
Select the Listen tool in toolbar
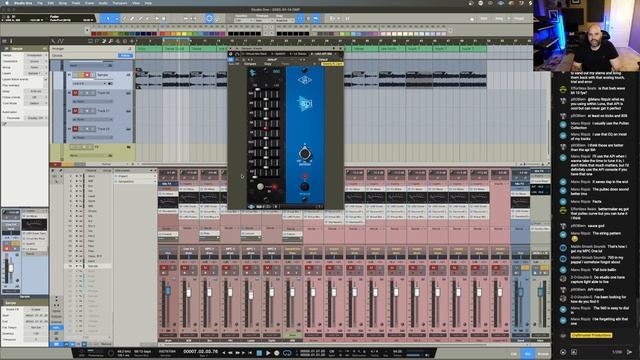coord(164,18)
